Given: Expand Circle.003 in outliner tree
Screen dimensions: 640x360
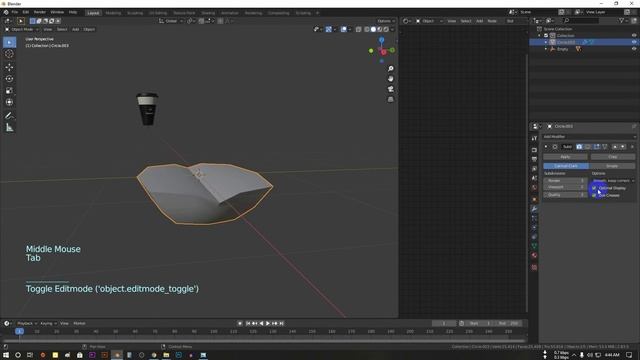Looking at the screenshot, I should (x=546, y=42).
